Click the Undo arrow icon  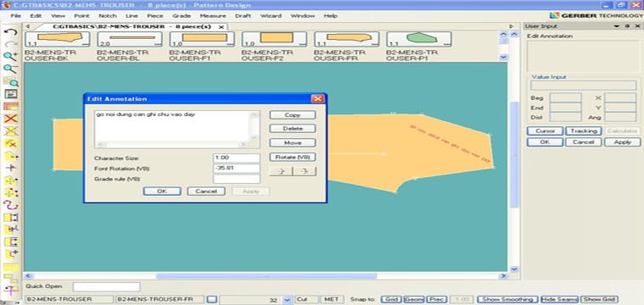(12, 32)
